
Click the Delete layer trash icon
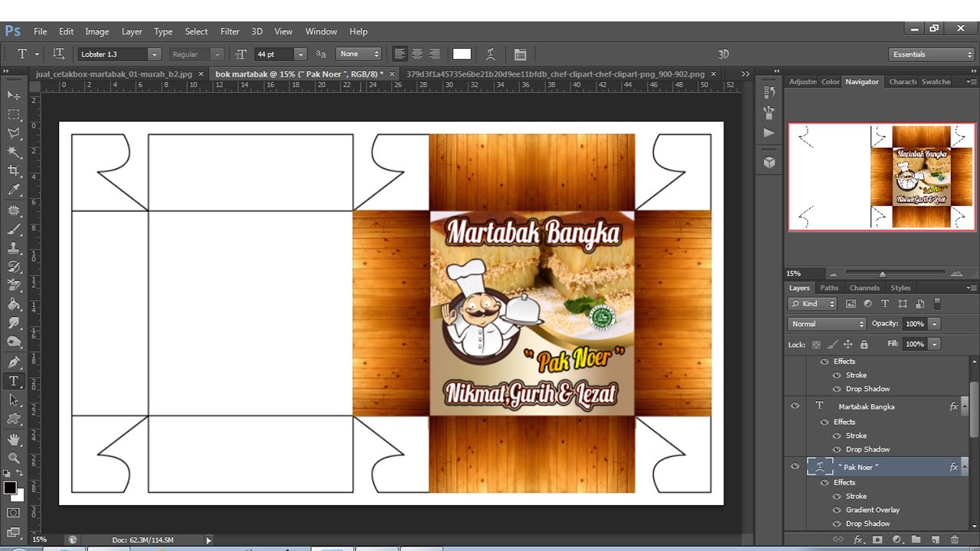tap(953, 540)
